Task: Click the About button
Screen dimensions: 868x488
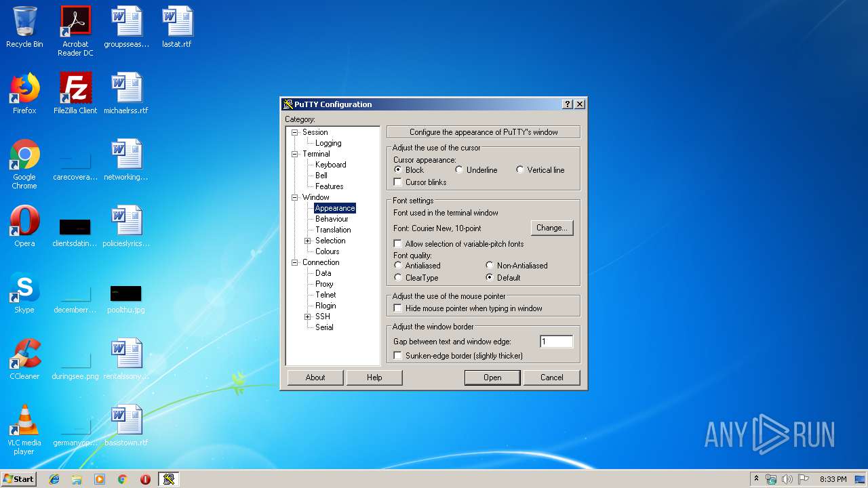Action: click(x=315, y=378)
